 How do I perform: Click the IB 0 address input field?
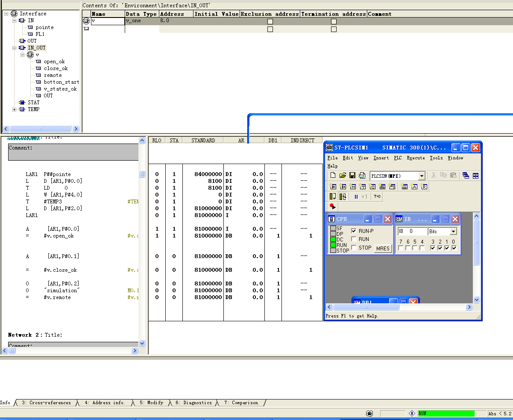tap(412, 231)
